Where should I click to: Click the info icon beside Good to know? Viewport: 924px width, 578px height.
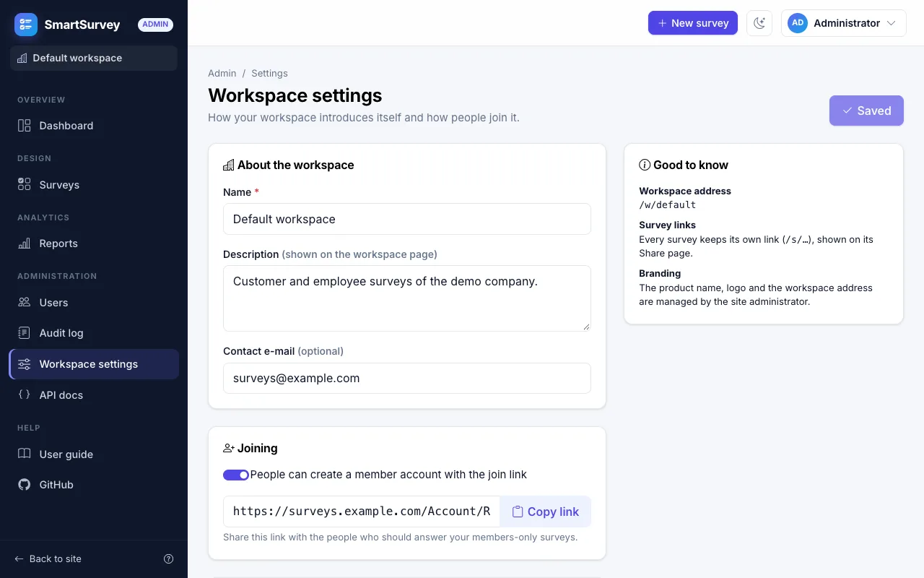(x=645, y=165)
